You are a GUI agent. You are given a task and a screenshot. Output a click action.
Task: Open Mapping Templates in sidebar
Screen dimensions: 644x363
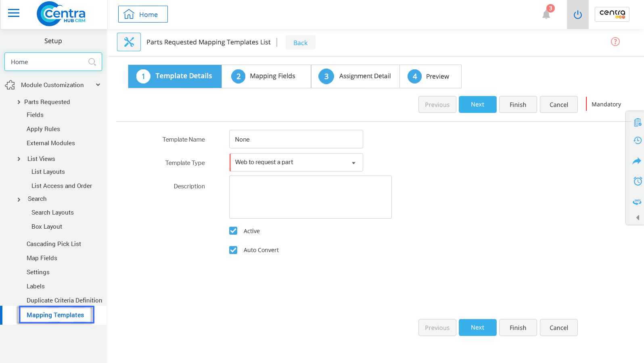[56, 315]
